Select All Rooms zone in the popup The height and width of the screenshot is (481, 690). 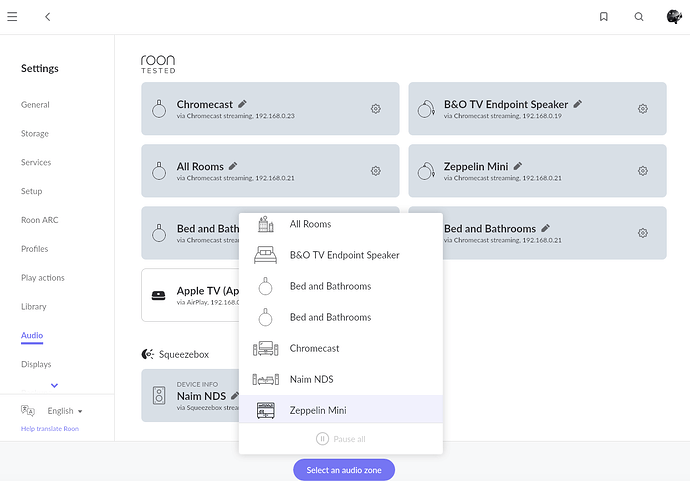tap(341, 224)
